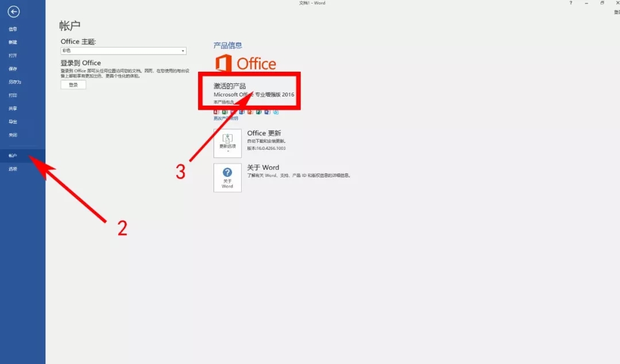Click the help question mark in title bar
This screenshot has height=364, width=620.
[571, 3]
